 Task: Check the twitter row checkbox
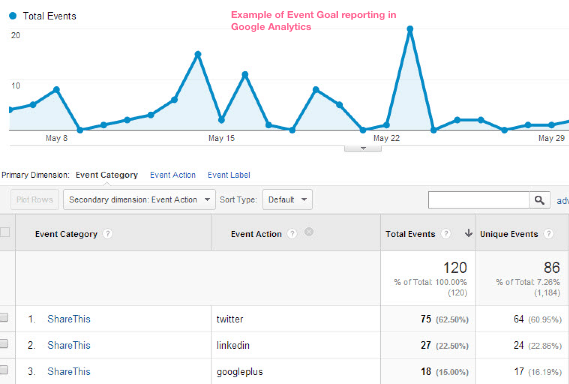tap(4, 318)
